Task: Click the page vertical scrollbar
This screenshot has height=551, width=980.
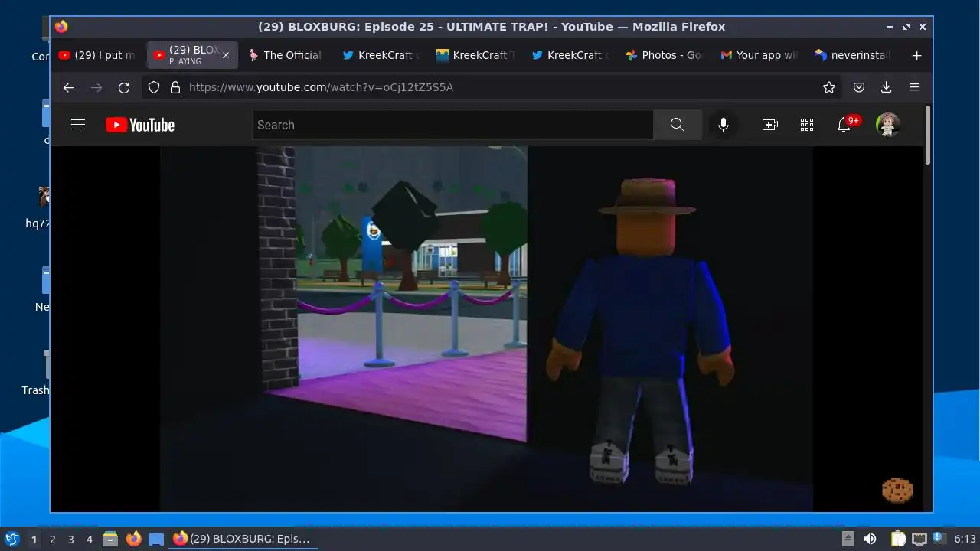Action: (x=928, y=135)
